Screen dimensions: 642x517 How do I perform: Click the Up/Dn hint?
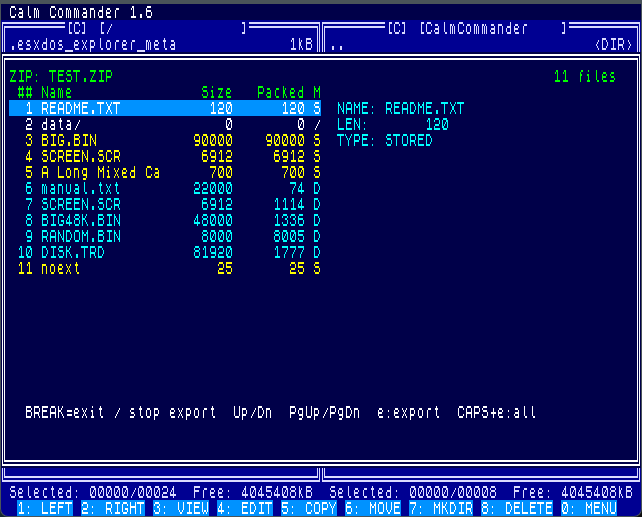tap(252, 412)
